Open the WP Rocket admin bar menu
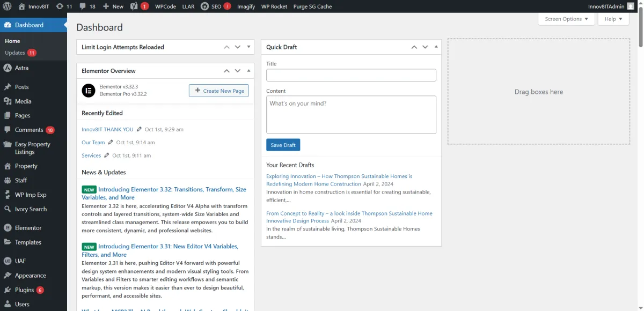644x311 pixels. click(x=274, y=6)
